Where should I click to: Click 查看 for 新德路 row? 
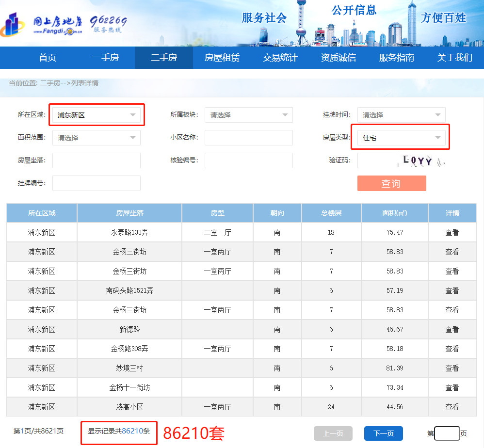pyautogui.click(x=452, y=329)
